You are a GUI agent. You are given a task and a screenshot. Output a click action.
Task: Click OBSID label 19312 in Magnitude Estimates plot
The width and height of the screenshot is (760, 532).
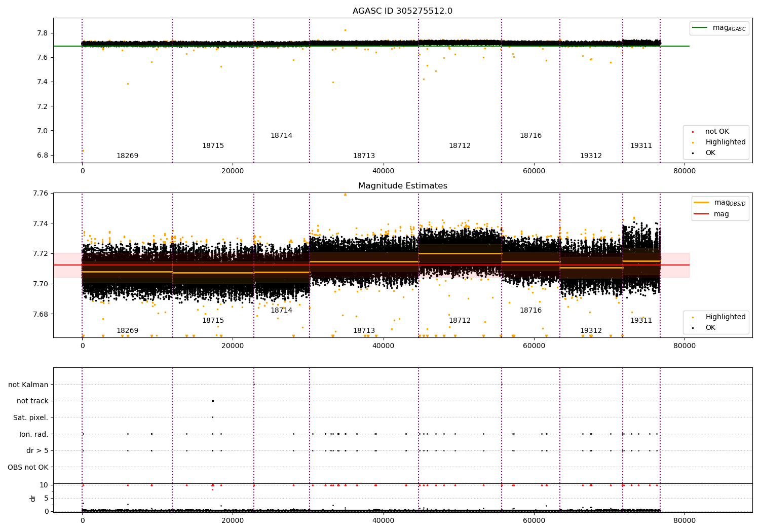click(x=591, y=331)
